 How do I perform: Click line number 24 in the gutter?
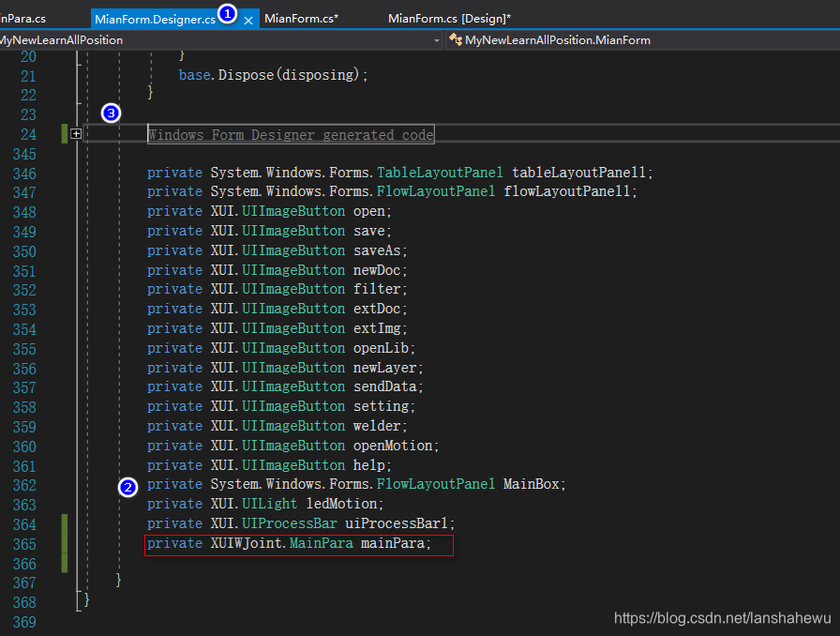pos(28,134)
